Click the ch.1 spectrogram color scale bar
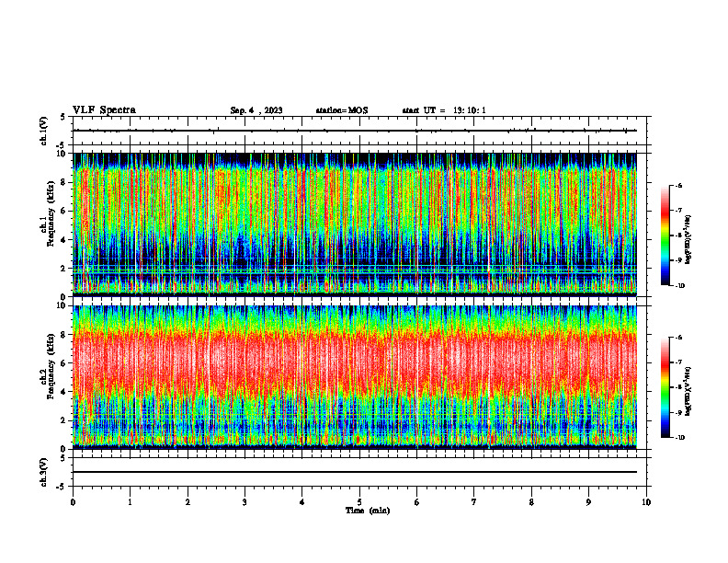Screen dimensions: 728x563 coord(665,236)
